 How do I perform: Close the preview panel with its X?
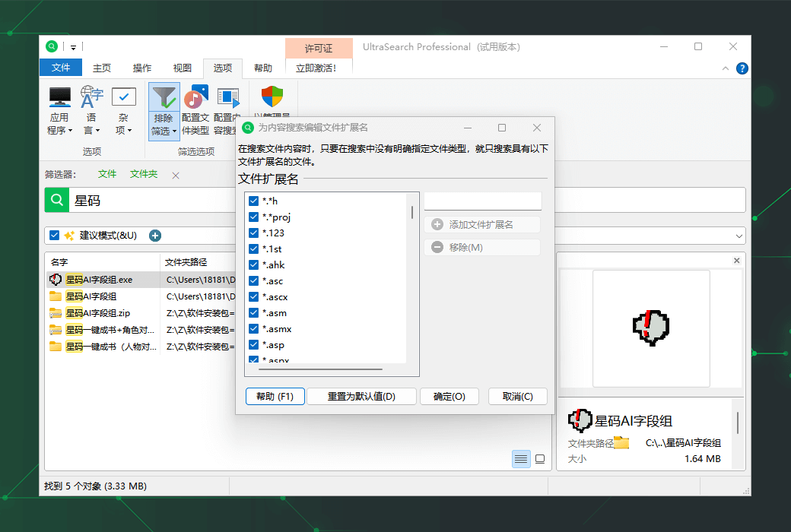click(x=736, y=260)
